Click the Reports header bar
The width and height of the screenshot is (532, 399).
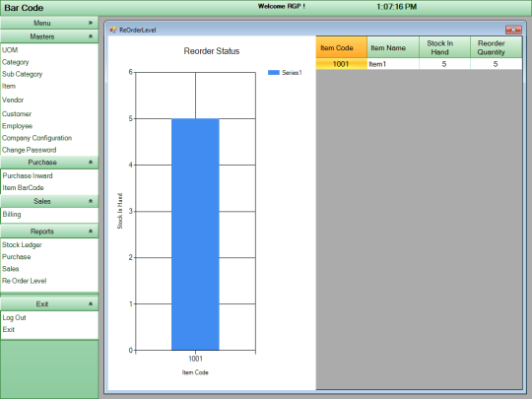(x=49, y=232)
